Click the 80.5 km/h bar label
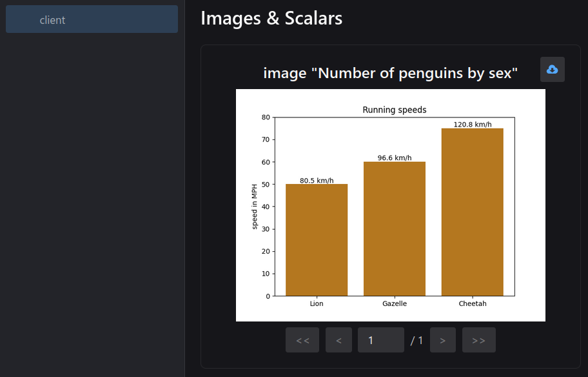Screen dimensions: 588x377 click(x=317, y=181)
